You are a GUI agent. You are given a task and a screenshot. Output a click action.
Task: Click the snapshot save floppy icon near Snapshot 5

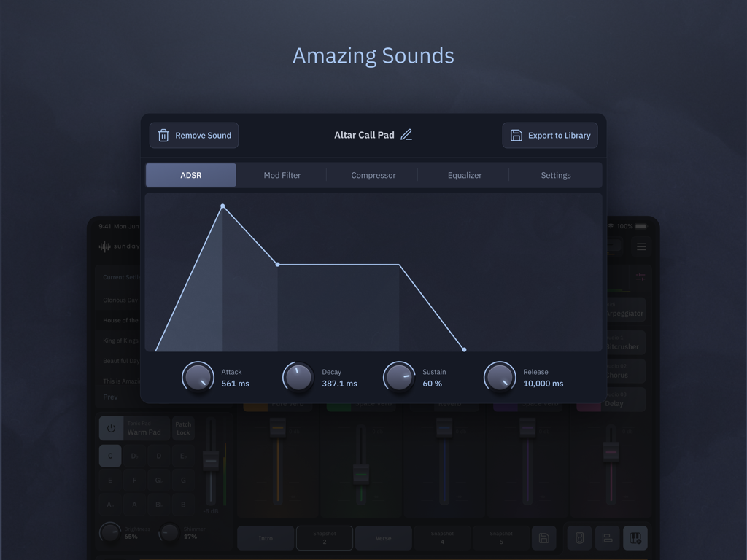click(545, 537)
